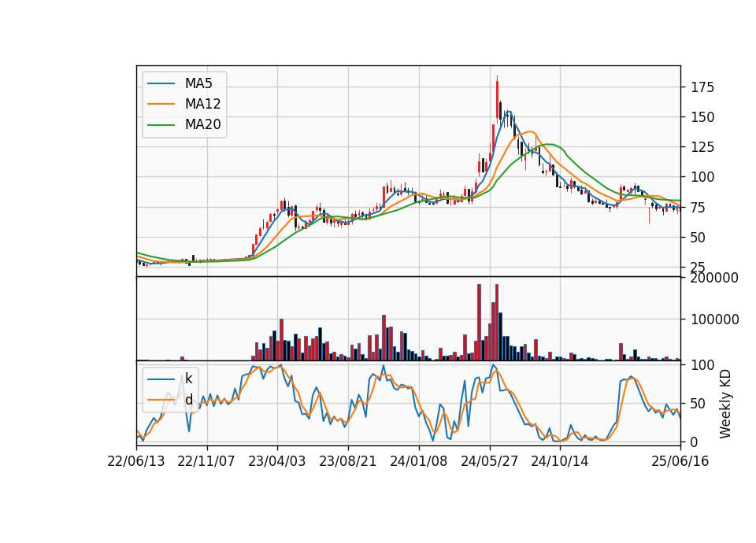The image size is (756, 543).
Task: Click the green MA20 legend line sample
Action: tap(161, 125)
